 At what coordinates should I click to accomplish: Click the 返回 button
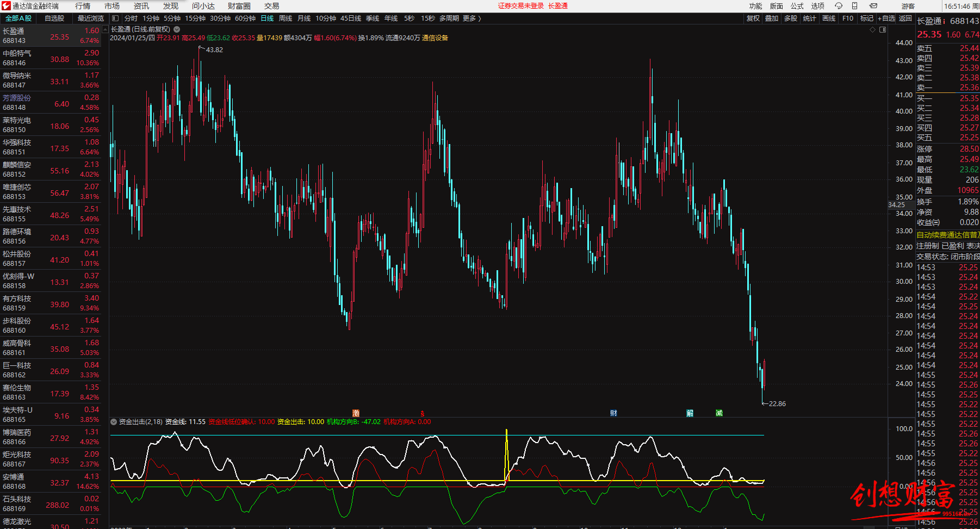click(905, 18)
